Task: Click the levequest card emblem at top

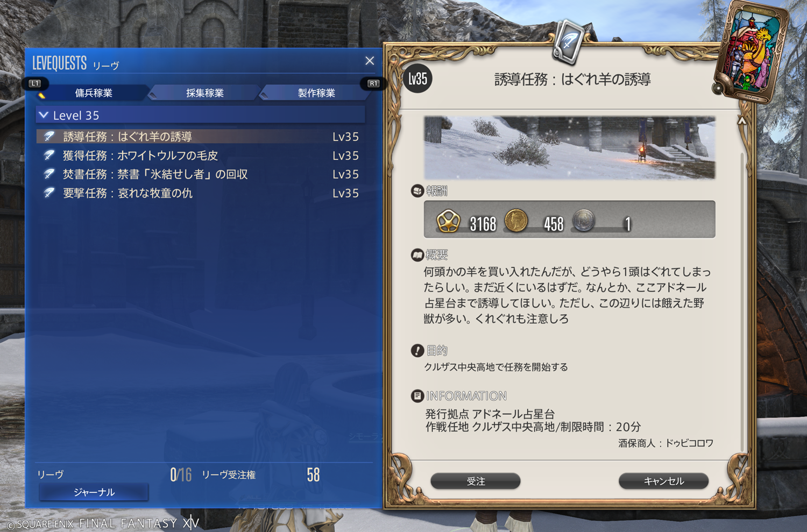Action: [569, 40]
